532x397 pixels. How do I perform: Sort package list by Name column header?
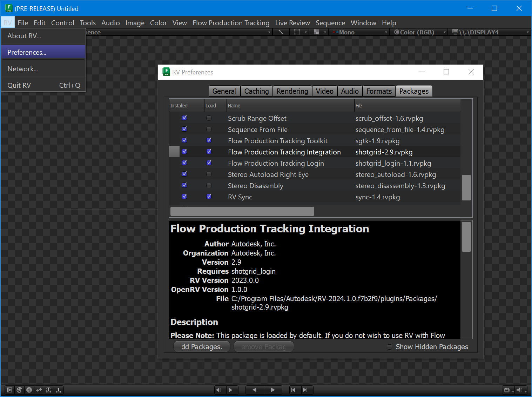(290, 106)
